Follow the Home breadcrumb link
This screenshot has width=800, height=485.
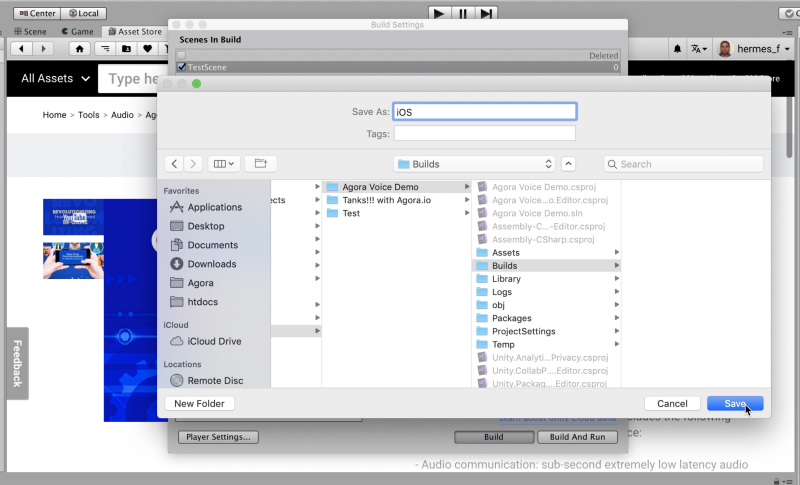(x=54, y=115)
